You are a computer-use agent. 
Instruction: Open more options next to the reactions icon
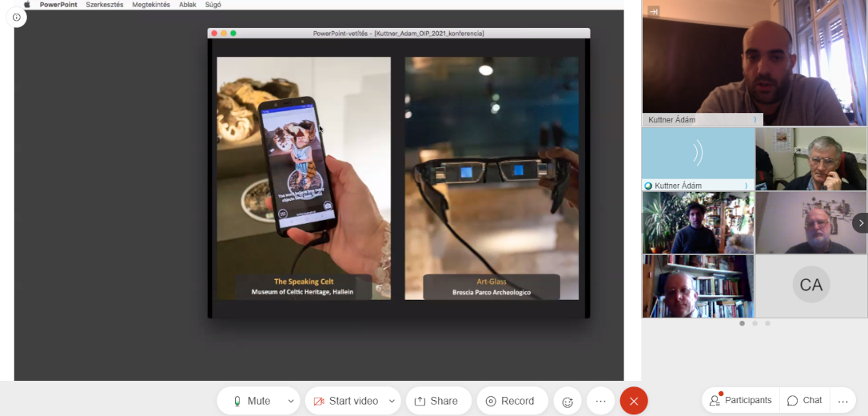[x=600, y=401]
